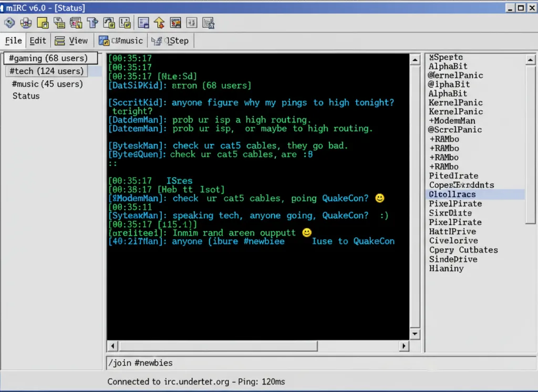Viewport: 538px width, 392px height.
Task: Click the orange-red picture toolbar icon
Action: pos(175,23)
